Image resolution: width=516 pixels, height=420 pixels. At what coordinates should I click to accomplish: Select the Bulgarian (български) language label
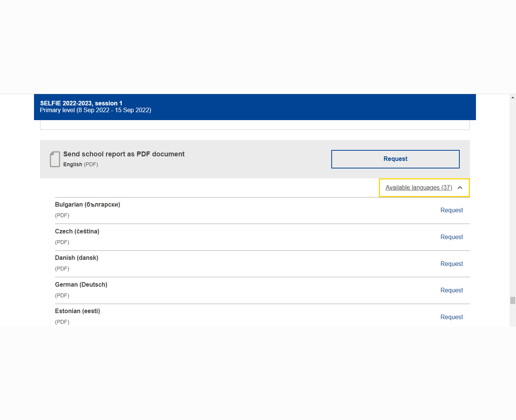[88, 205]
